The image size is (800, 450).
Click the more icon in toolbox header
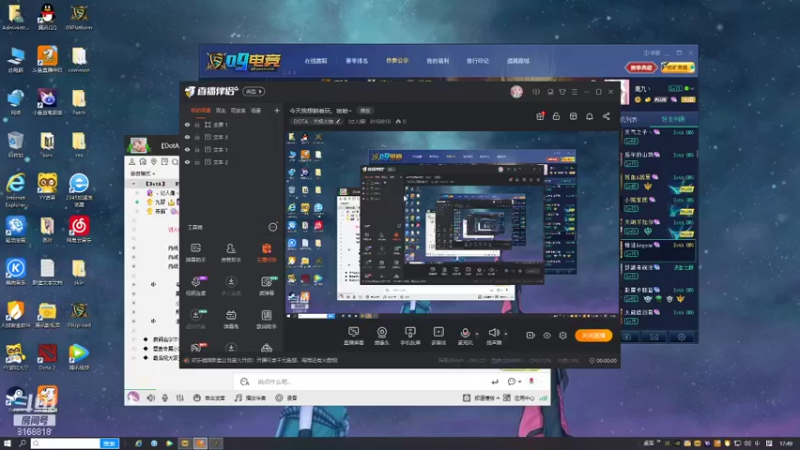click(273, 227)
